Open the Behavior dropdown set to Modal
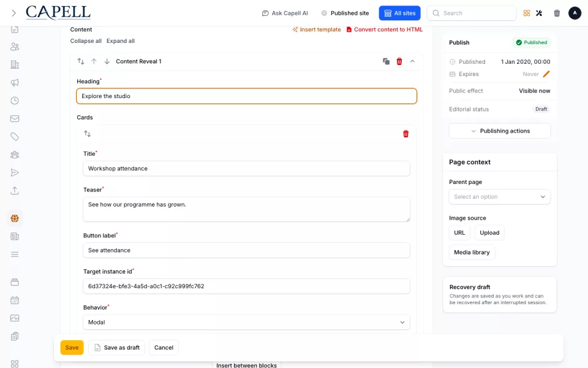588x368 pixels. (x=246, y=322)
